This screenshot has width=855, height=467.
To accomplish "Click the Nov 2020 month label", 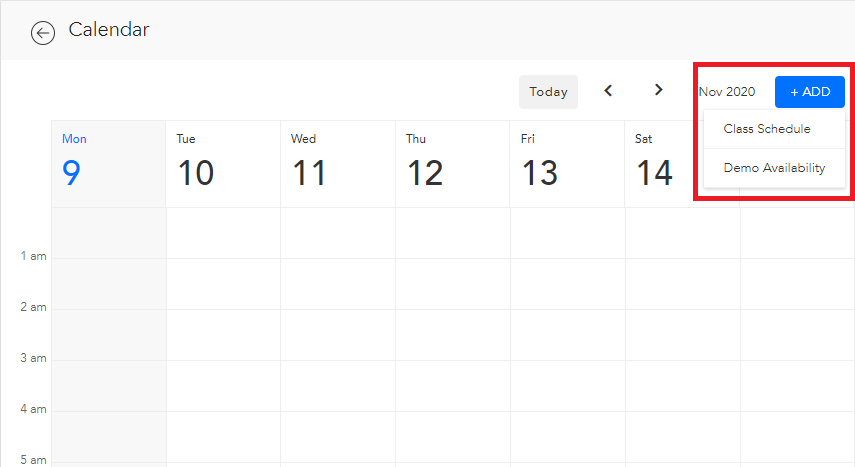I will tap(727, 92).
